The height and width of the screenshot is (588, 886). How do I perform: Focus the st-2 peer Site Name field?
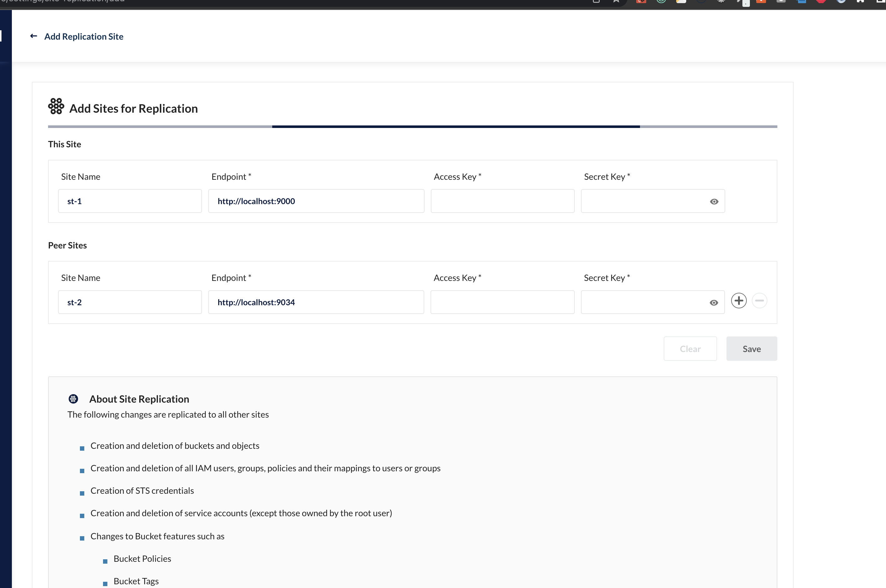(x=130, y=302)
